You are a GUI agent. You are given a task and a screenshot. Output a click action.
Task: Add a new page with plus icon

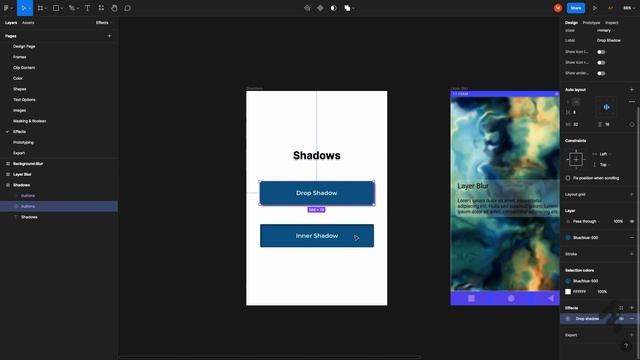coord(109,36)
